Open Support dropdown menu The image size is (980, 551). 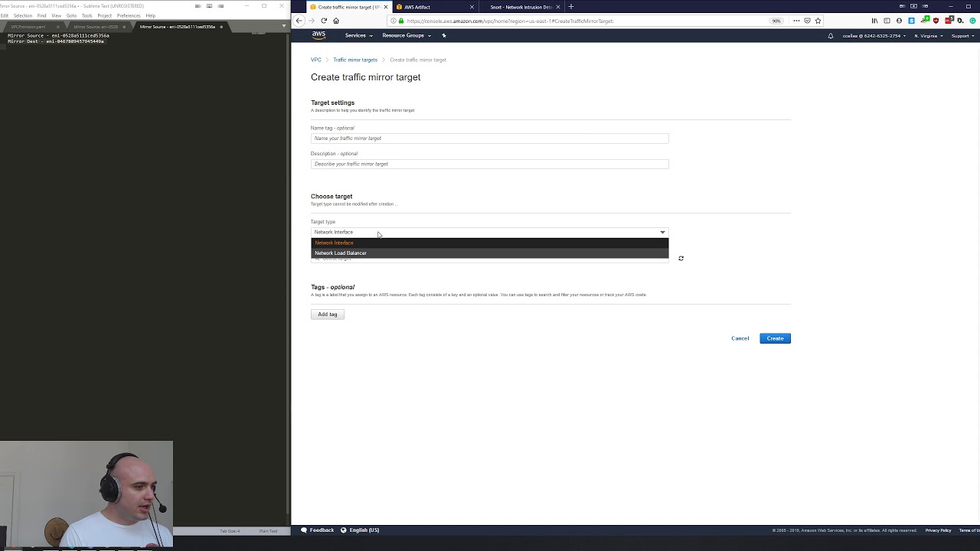pyautogui.click(x=962, y=36)
